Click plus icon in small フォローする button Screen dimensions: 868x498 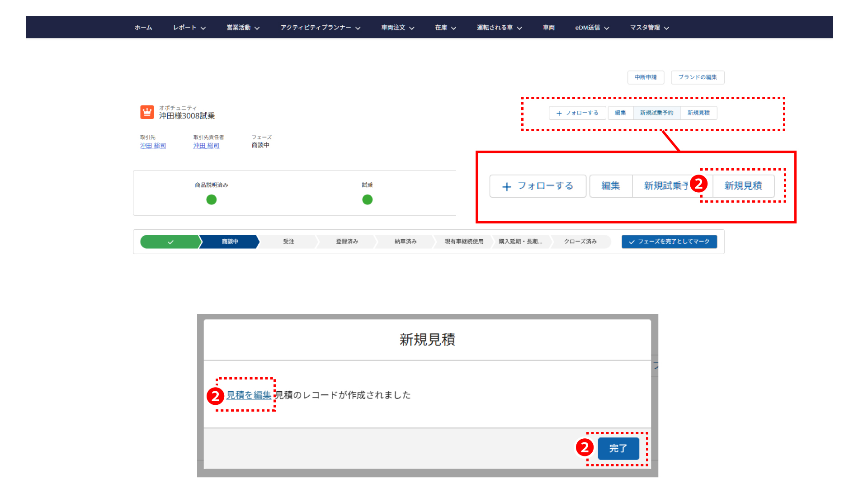[x=559, y=113]
